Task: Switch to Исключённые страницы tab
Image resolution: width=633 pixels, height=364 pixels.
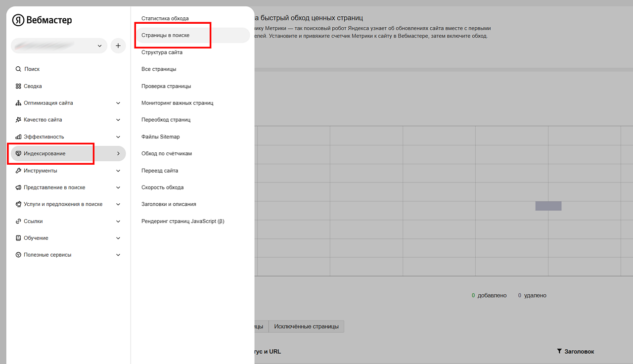Action: 306,326
